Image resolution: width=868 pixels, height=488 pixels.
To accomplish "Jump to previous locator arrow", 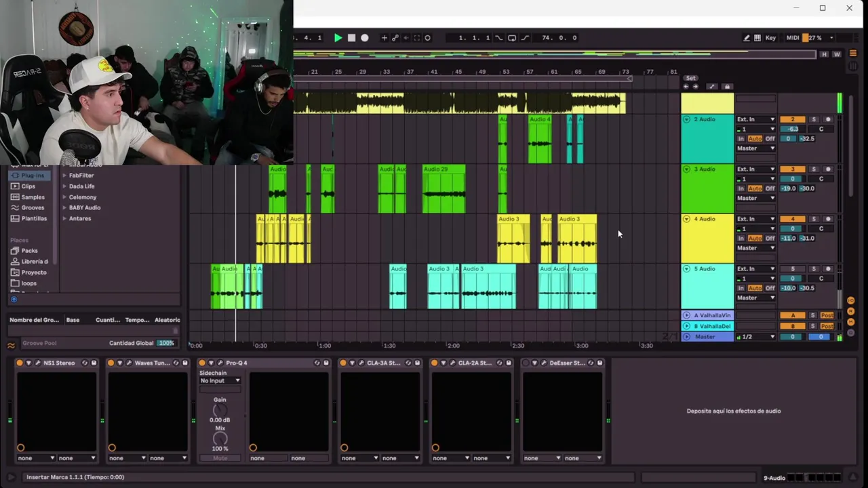I will pos(686,87).
